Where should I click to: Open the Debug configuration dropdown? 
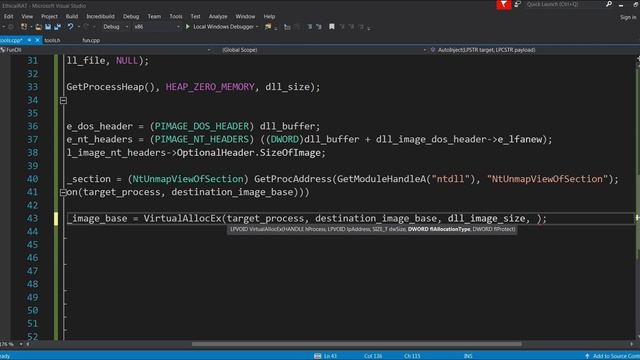pyautogui.click(x=116, y=27)
